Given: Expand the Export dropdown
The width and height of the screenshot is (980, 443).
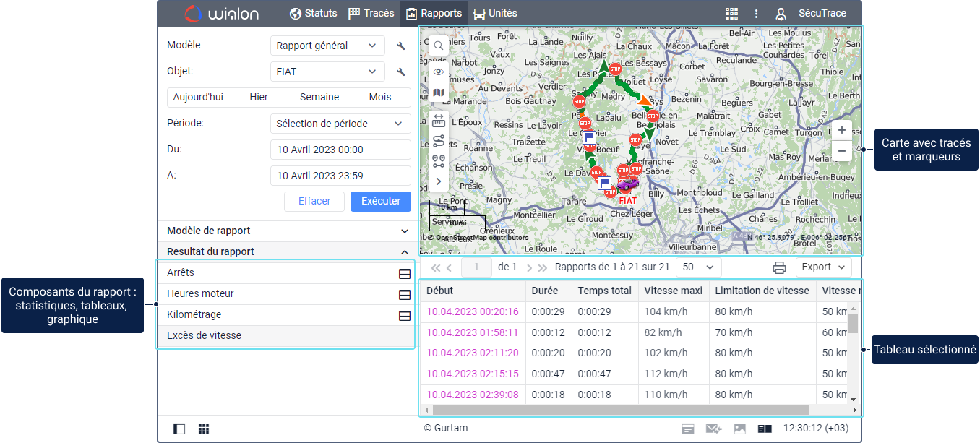Looking at the screenshot, I should tap(824, 267).
